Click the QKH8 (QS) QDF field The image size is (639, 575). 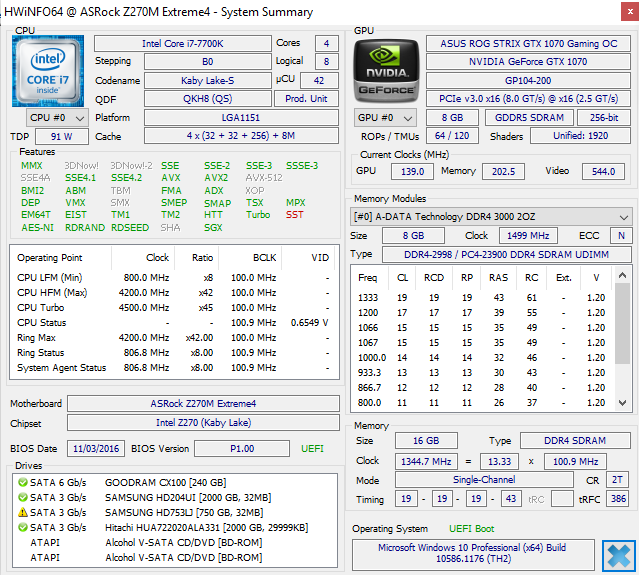coord(207,99)
